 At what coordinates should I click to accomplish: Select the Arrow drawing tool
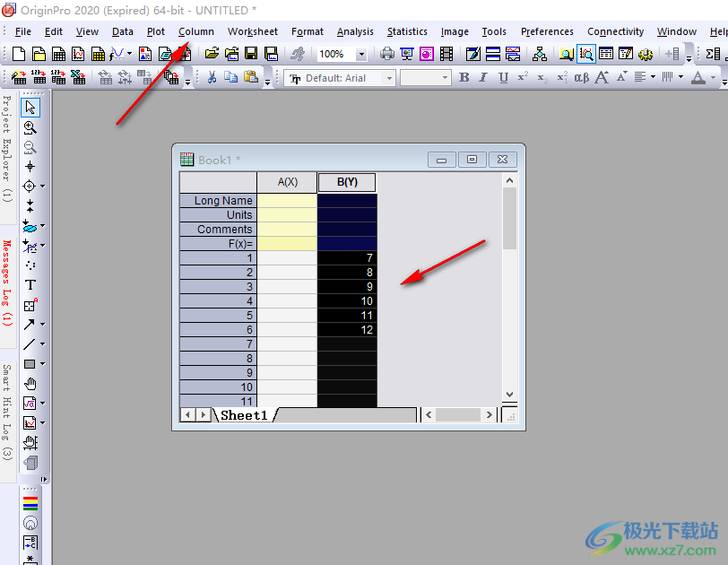pos(29,324)
